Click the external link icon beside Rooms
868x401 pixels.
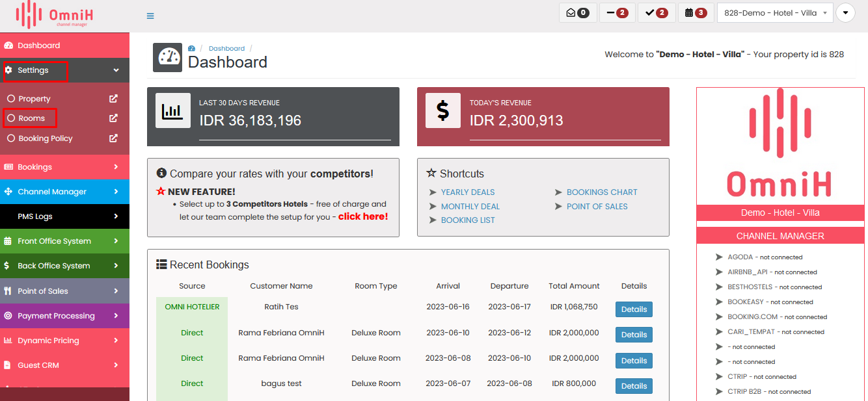coord(113,118)
